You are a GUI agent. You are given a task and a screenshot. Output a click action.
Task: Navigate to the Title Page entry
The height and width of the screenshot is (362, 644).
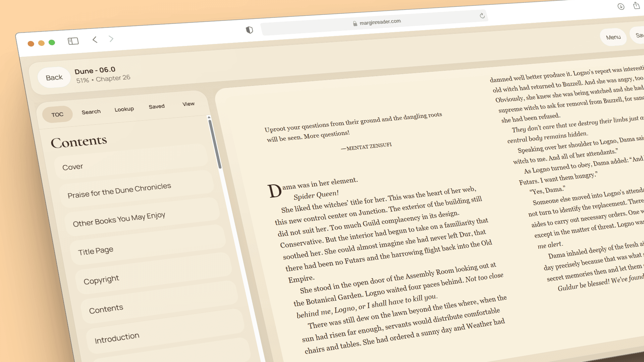tap(95, 251)
